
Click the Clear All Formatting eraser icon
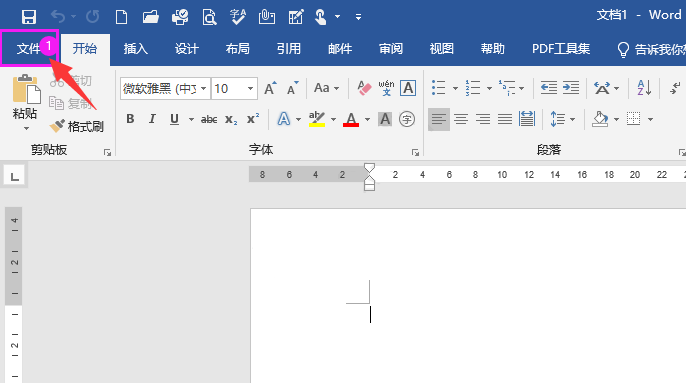click(x=364, y=88)
